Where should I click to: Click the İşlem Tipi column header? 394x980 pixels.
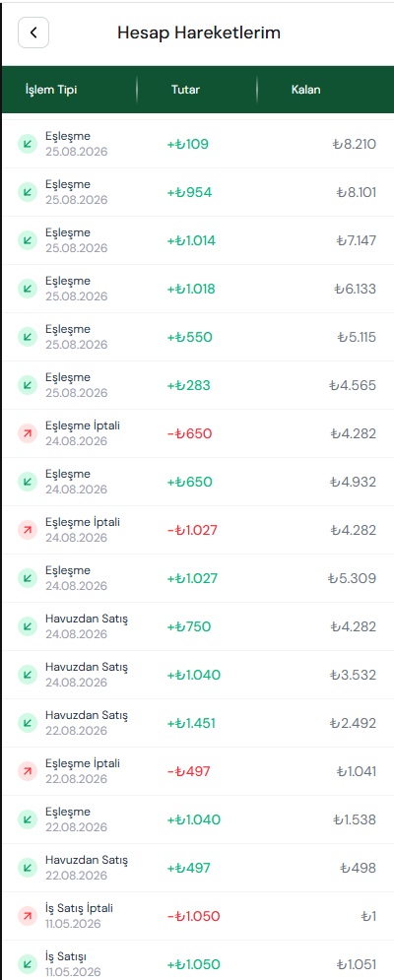coord(51,90)
